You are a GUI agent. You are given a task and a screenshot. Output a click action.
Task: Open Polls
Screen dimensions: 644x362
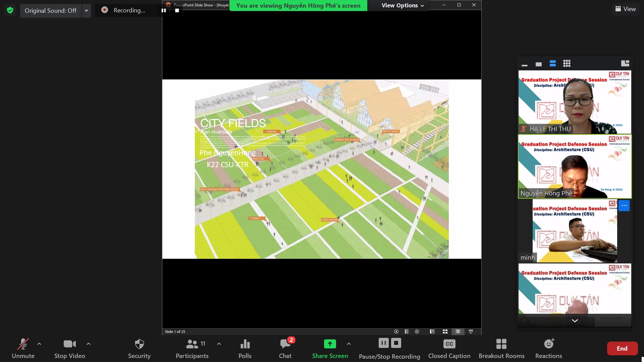(245, 349)
